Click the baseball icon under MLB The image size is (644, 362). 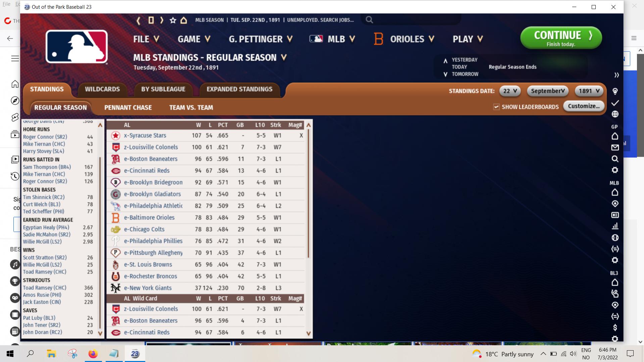[615, 238]
